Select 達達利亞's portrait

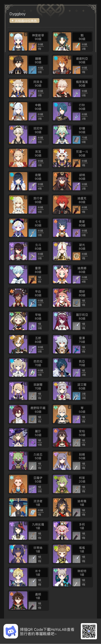click(62, 65)
